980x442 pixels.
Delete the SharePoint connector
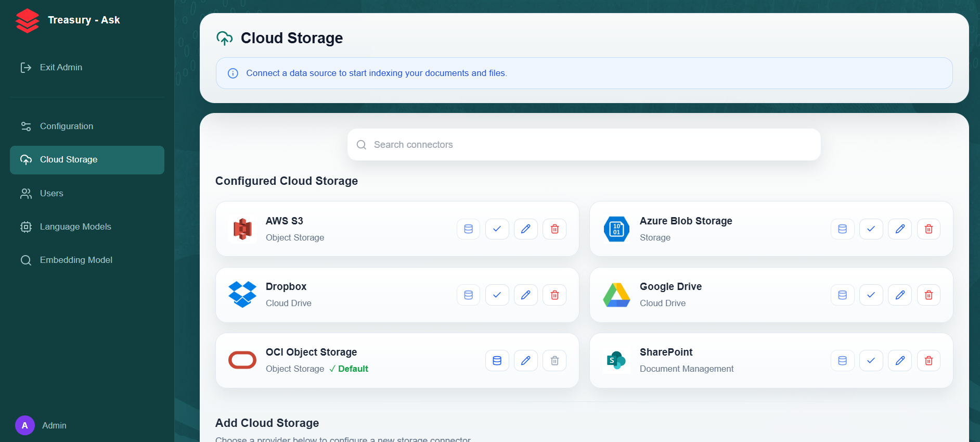point(929,361)
